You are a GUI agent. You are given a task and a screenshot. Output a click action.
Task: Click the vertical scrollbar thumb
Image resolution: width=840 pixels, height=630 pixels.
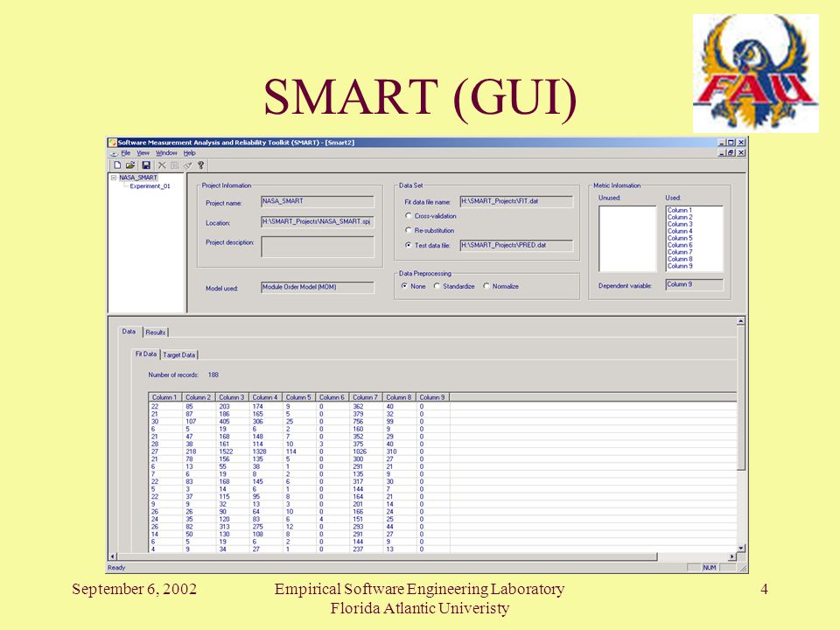point(741,398)
